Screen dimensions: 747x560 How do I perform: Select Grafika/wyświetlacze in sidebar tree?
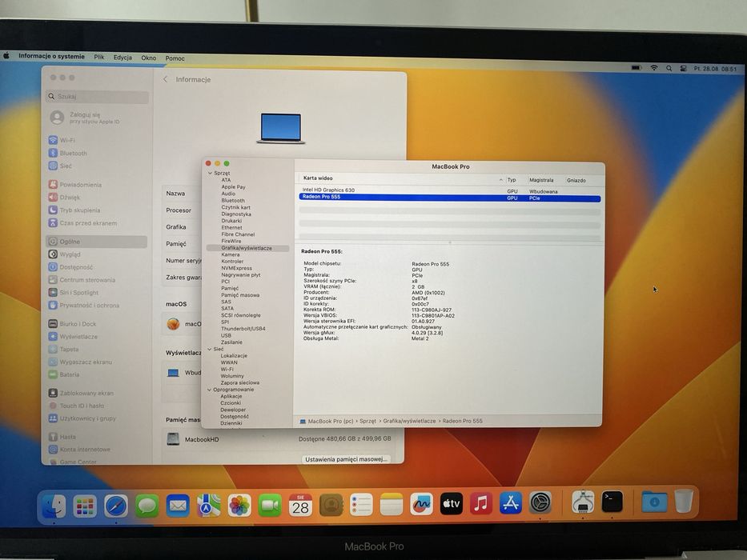pos(247,248)
